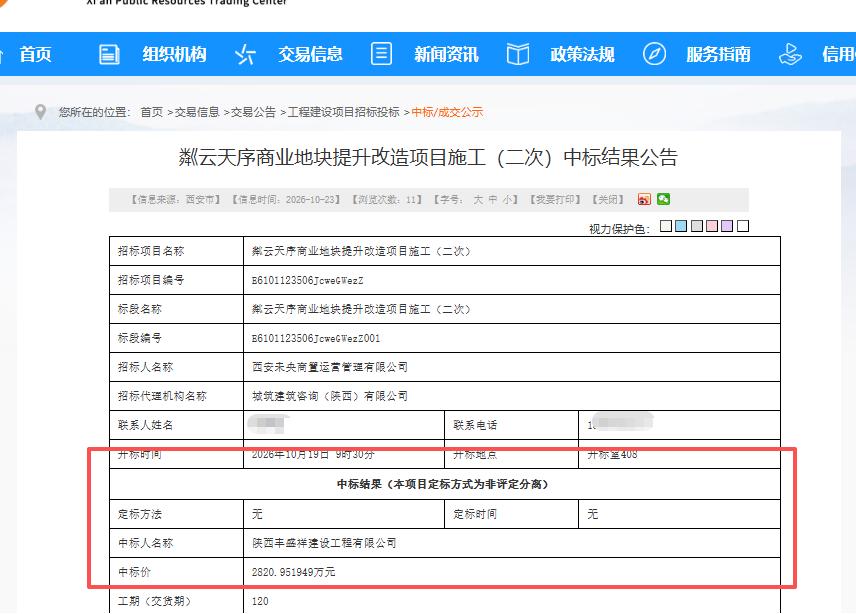Click the 招标项目编号 label cell
Image resolution: width=856 pixels, height=614 pixels.
click(x=176, y=280)
